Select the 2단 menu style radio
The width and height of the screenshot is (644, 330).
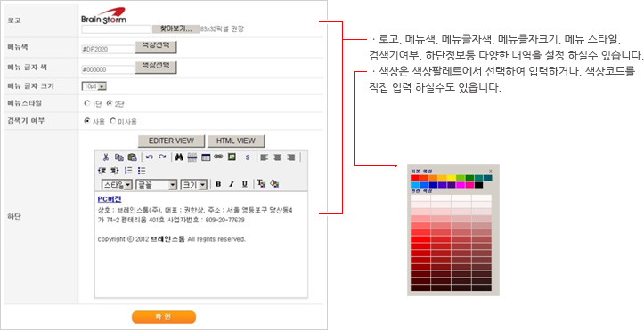coord(110,104)
